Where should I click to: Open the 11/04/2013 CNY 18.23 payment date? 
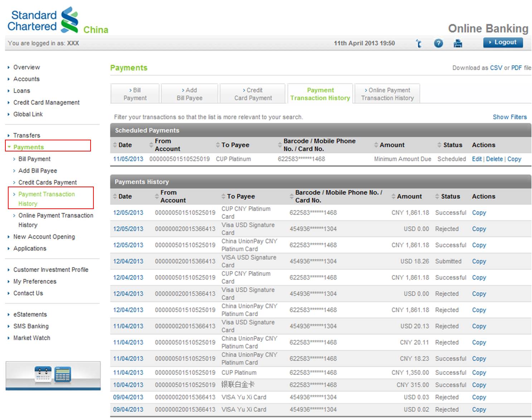[x=128, y=359]
